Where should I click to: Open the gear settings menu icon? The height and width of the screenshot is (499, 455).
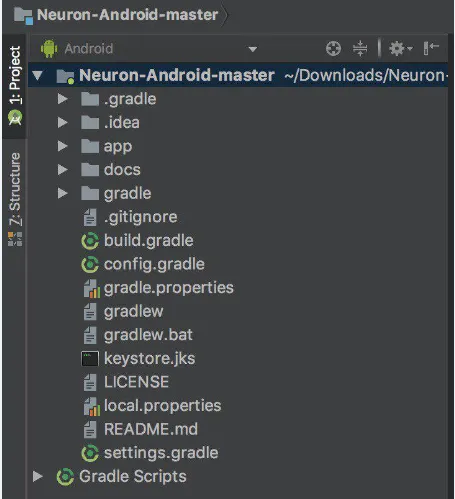coord(400,49)
